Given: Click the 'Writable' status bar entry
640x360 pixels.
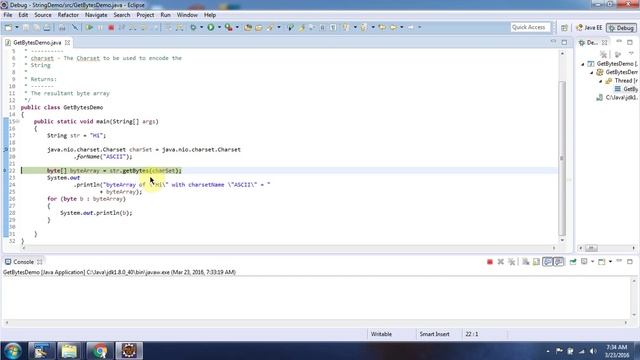Looking at the screenshot, I should coord(381,334).
